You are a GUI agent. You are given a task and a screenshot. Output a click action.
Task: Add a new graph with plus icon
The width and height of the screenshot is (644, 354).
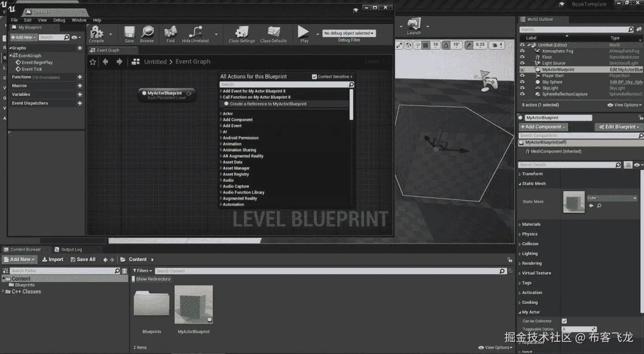point(80,48)
